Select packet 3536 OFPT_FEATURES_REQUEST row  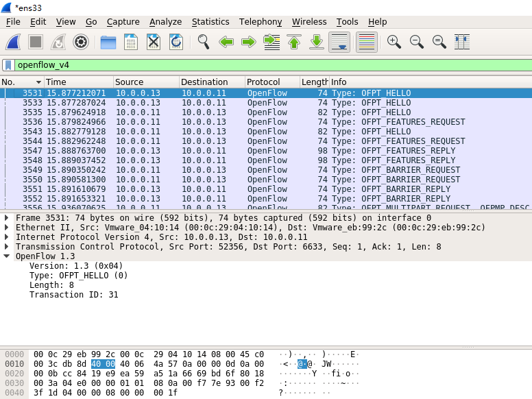point(266,122)
